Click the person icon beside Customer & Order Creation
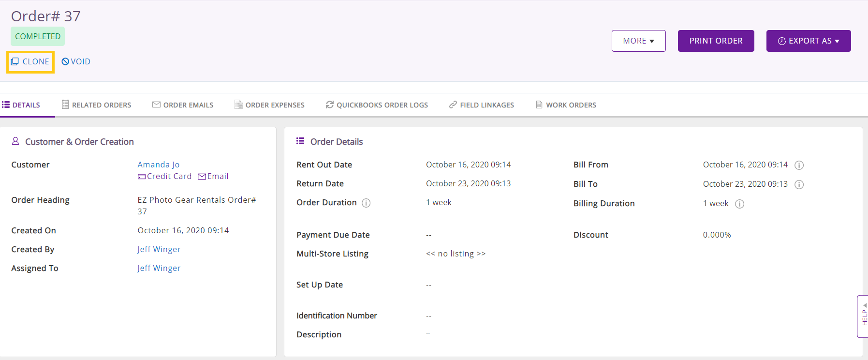This screenshot has height=360, width=868. pyautogui.click(x=15, y=141)
